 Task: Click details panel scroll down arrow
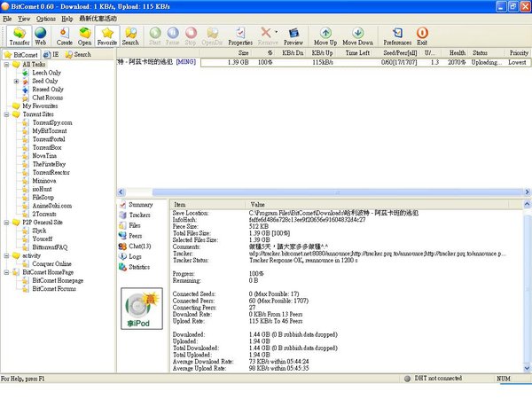click(527, 368)
